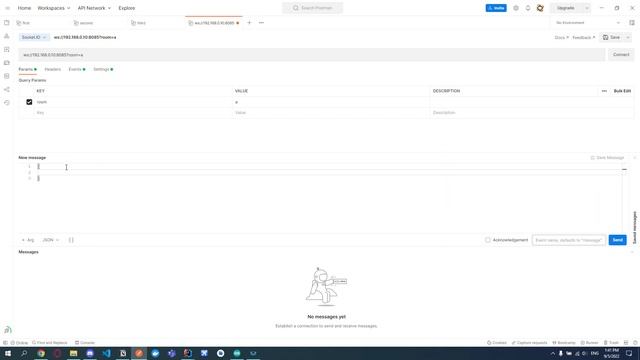Image resolution: width=640 pixels, height=360 pixels.
Task: Click the satellite icon in left sidebar
Action: tap(8, 330)
